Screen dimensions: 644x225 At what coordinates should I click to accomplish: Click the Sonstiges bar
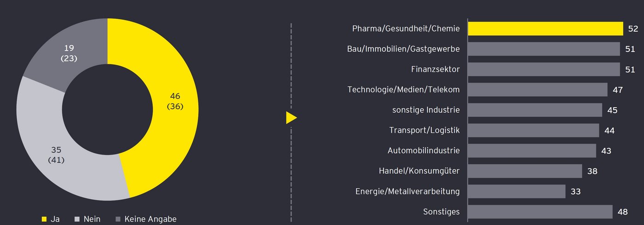click(x=540, y=212)
